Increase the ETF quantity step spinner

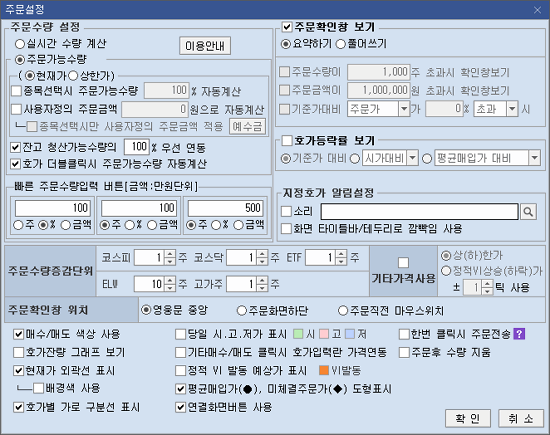tap(341, 254)
